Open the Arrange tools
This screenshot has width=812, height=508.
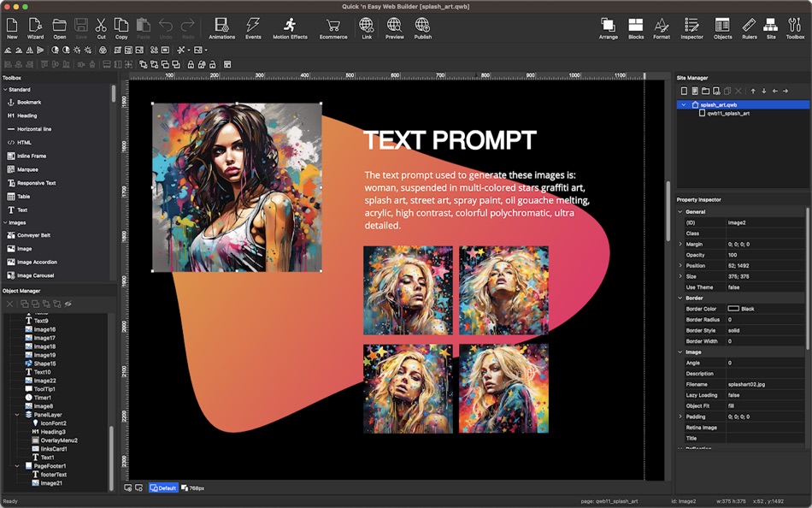[x=608, y=28]
